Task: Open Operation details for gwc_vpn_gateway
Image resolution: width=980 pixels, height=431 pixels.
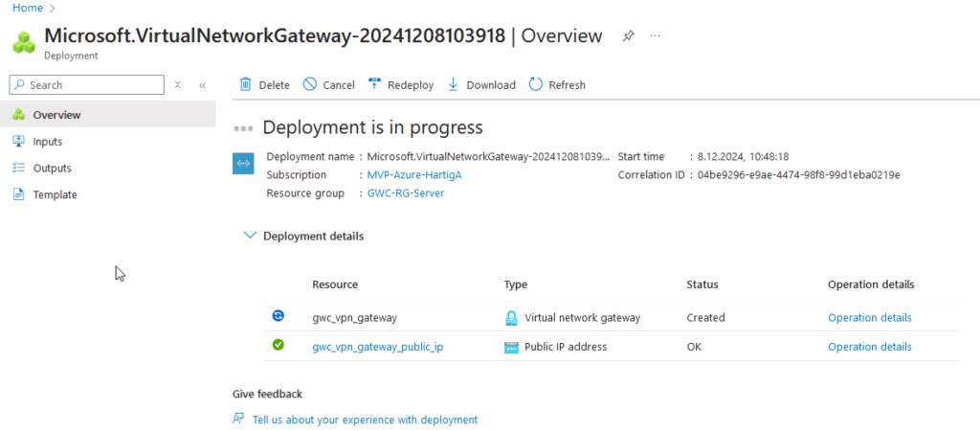Action: [869, 317]
